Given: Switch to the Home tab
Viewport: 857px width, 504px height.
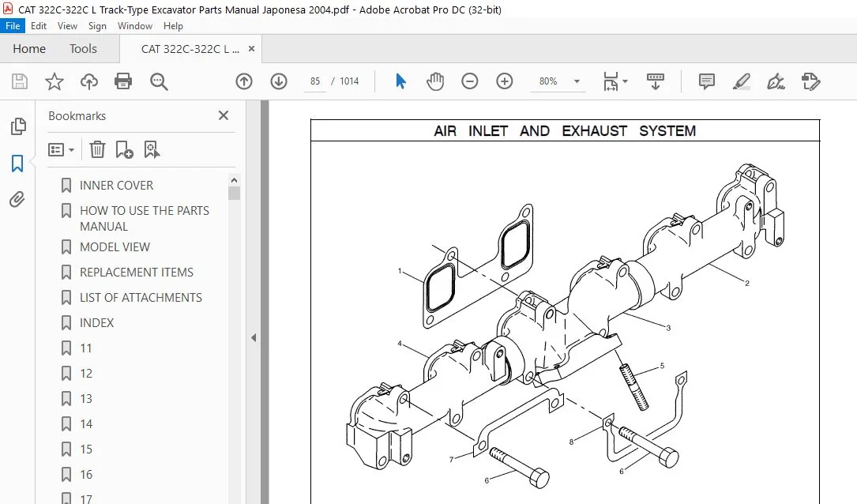Looking at the screenshot, I should [x=29, y=49].
